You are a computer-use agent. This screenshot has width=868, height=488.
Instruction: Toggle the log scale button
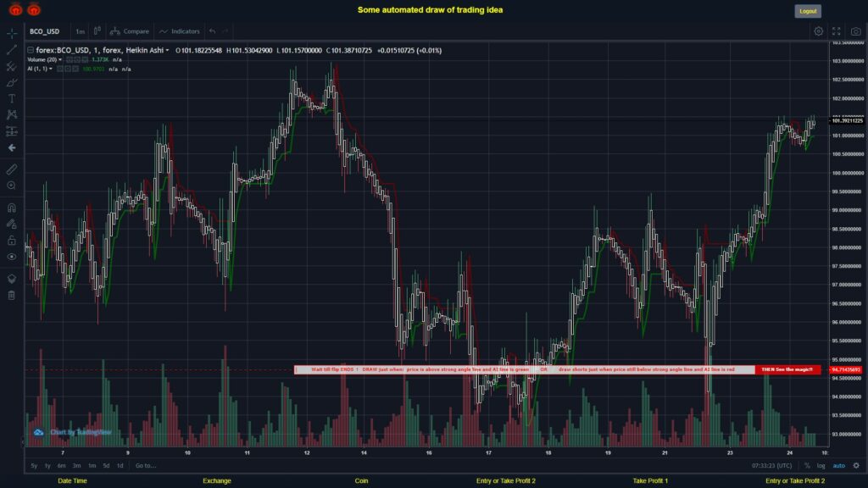click(x=821, y=466)
